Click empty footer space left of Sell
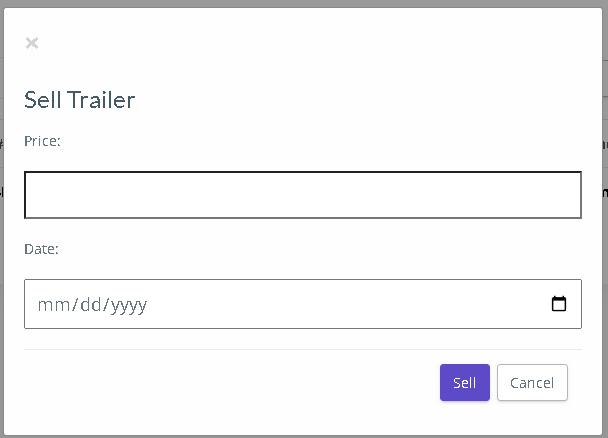 click(x=232, y=383)
